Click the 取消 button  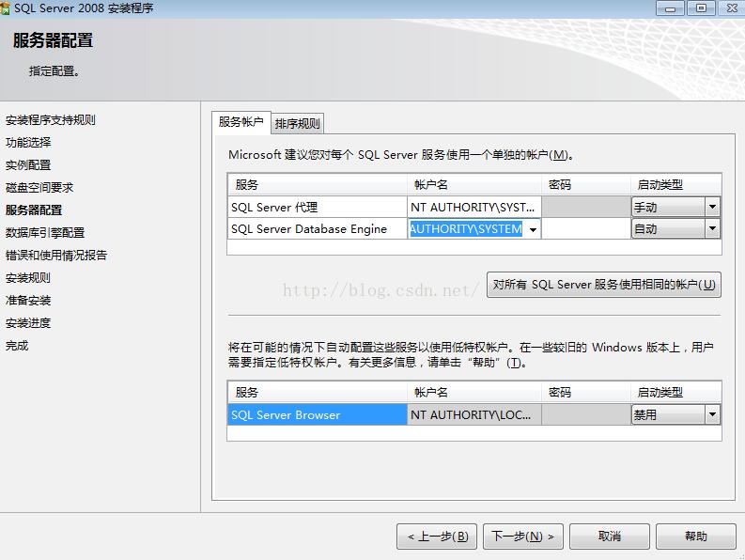coord(610,537)
